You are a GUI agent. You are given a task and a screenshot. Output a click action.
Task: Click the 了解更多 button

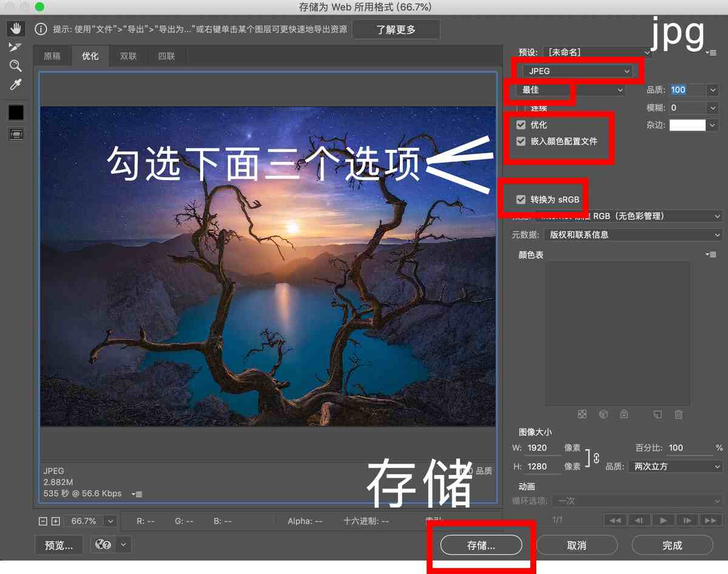point(396,29)
